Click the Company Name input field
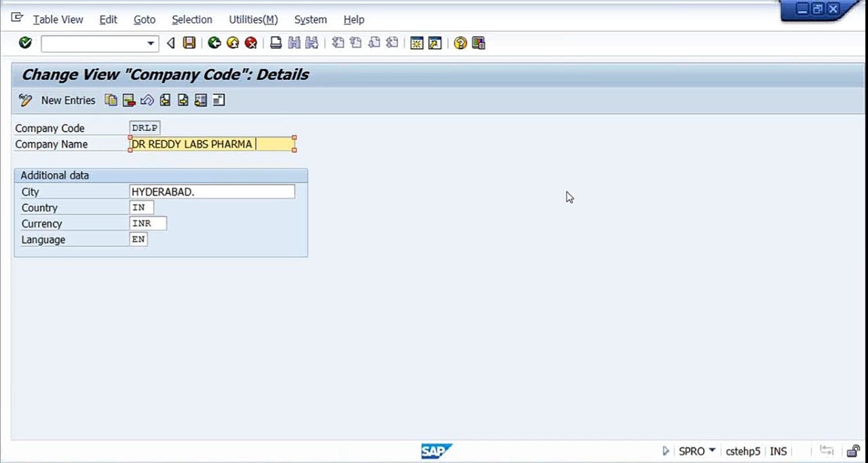868x463 pixels. (x=212, y=144)
